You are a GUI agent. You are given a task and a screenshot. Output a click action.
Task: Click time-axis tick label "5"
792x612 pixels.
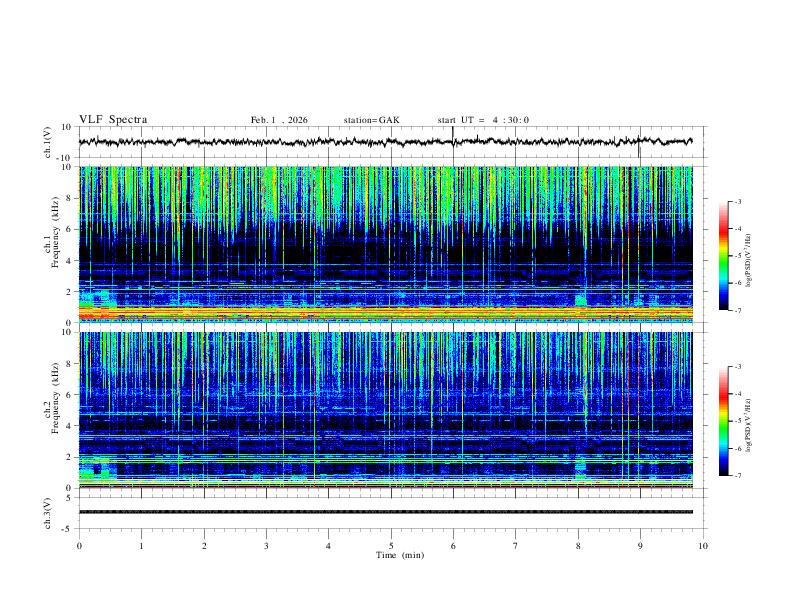coord(391,546)
